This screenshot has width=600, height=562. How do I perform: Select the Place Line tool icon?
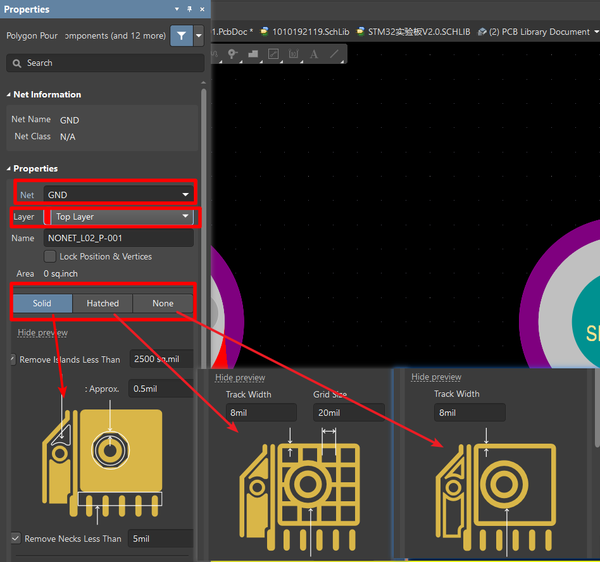(x=334, y=54)
